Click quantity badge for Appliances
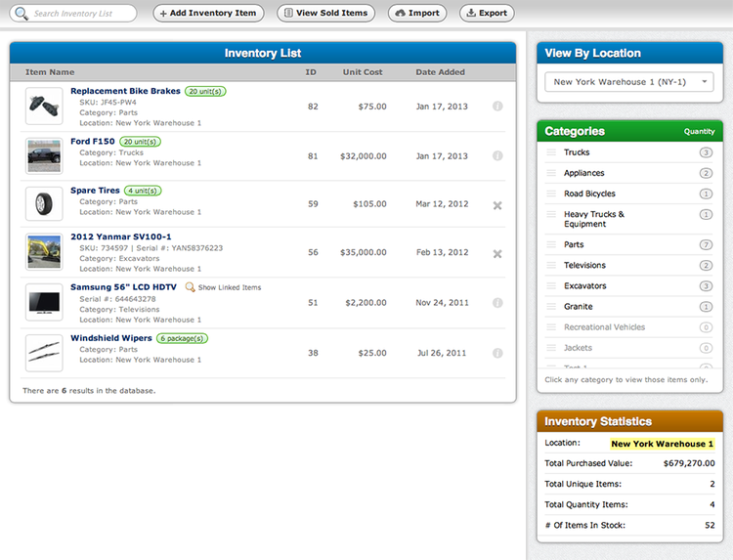Screen dimensions: 733x560 coord(706,173)
